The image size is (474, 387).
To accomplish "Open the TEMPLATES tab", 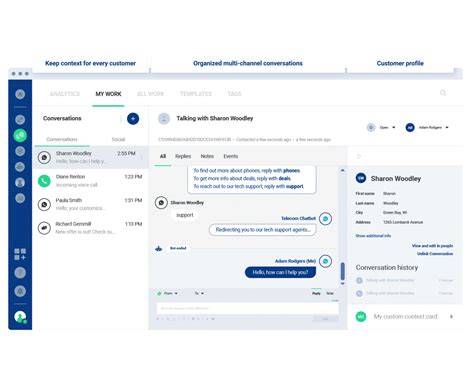I will coord(196,94).
